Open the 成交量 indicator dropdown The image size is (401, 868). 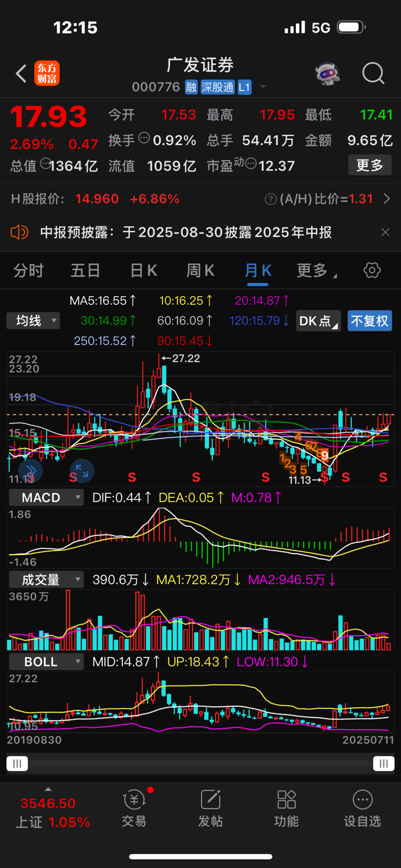46,579
